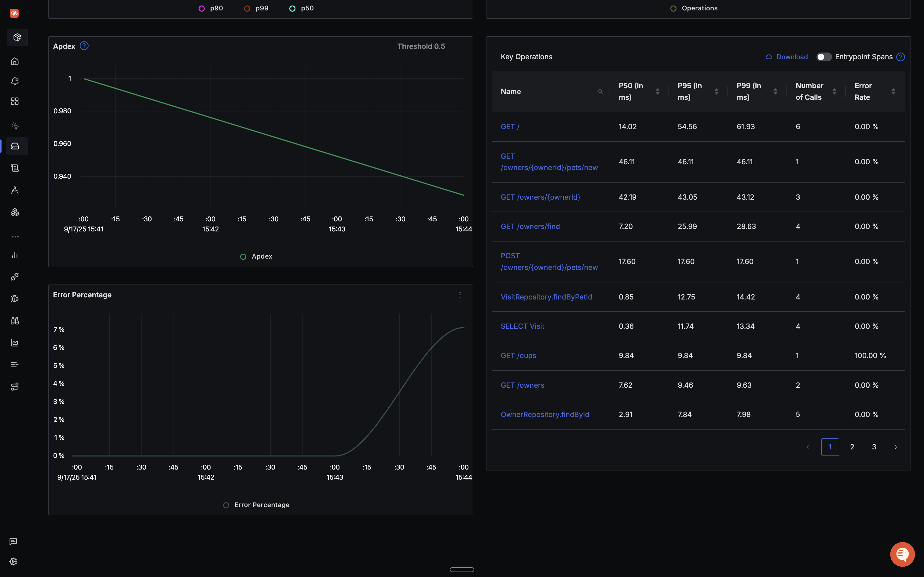
Task: Open the GET /oups operation
Action: click(518, 356)
